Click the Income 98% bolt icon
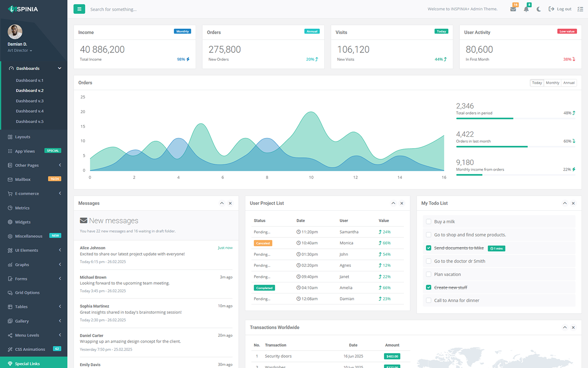This screenshot has height=368, width=588. tap(188, 59)
